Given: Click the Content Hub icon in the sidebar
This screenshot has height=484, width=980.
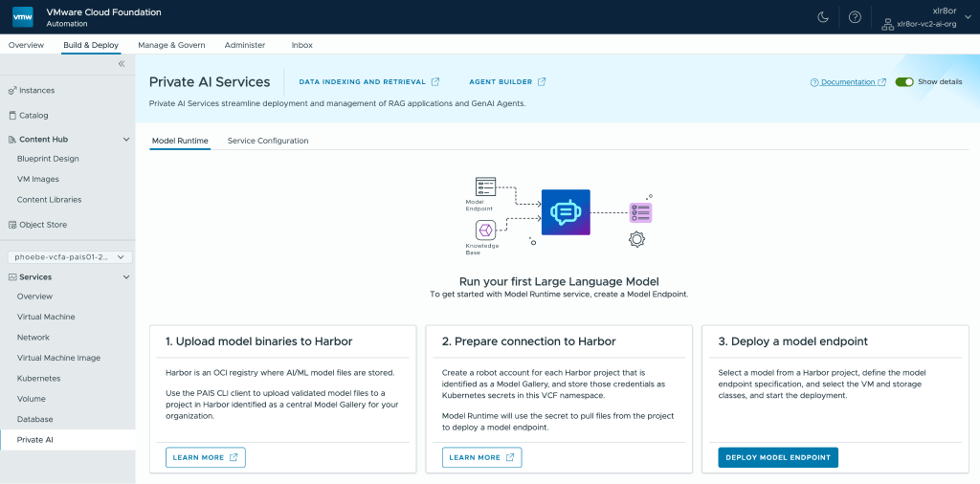Looking at the screenshot, I should point(12,140).
